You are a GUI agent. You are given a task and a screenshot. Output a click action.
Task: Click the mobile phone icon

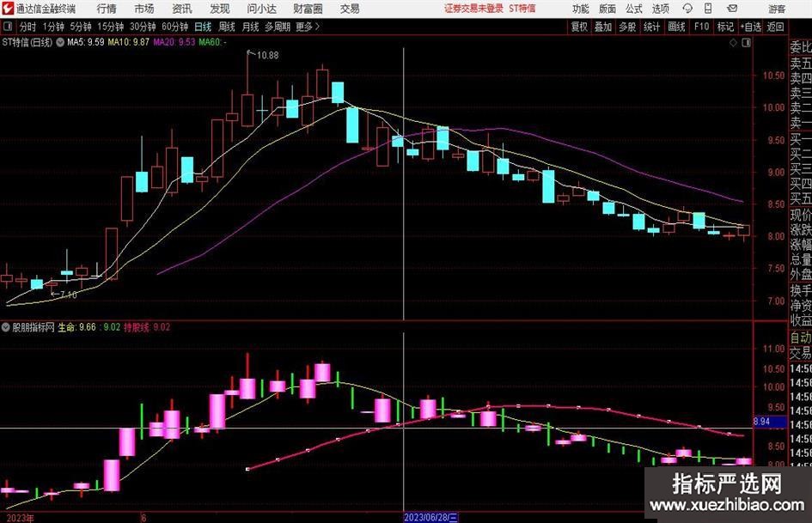point(708,9)
